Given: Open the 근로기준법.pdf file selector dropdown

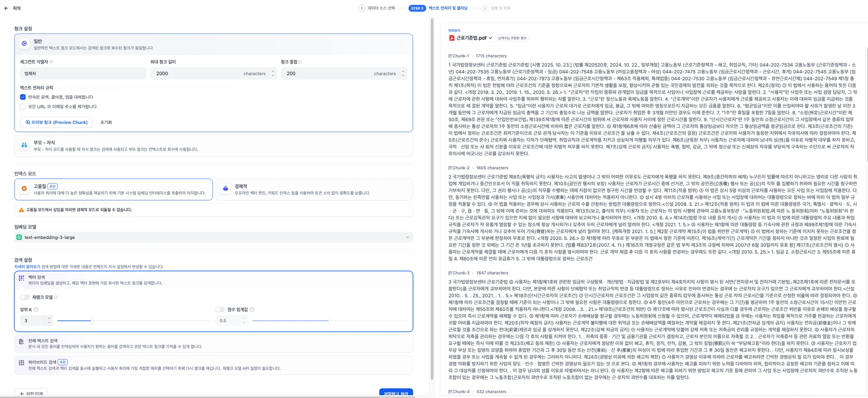Looking at the screenshot, I should point(471,38).
